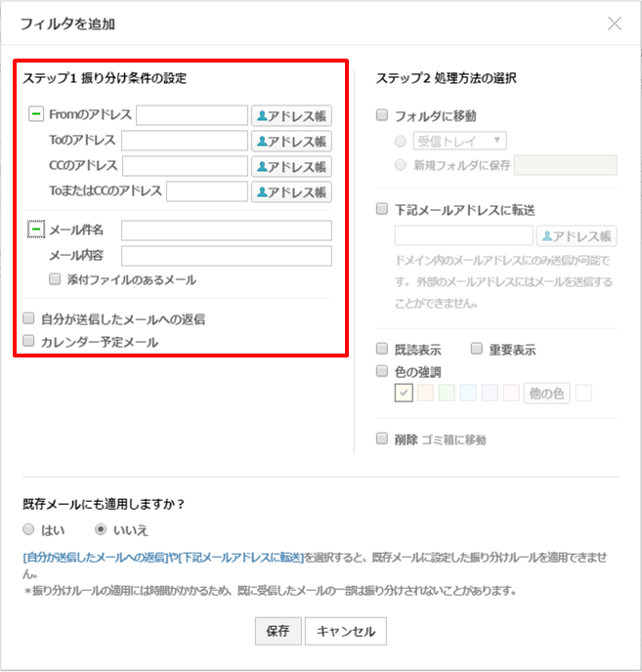The image size is (642, 672).
Task: Open 他の色 color picker
Action: [x=546, y=394]
